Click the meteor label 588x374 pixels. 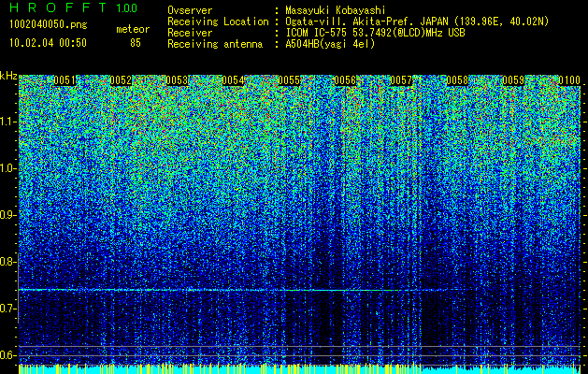click(x=133, y=29)
